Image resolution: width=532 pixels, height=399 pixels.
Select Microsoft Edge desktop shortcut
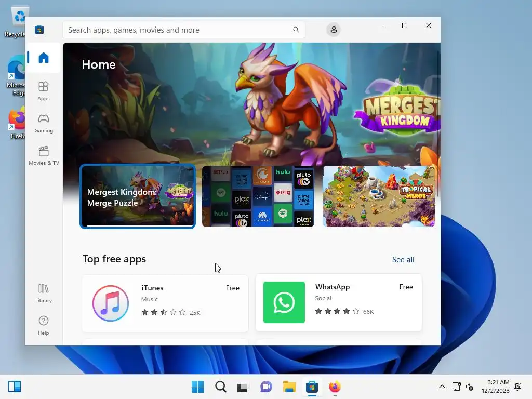[x=16, y=76]
